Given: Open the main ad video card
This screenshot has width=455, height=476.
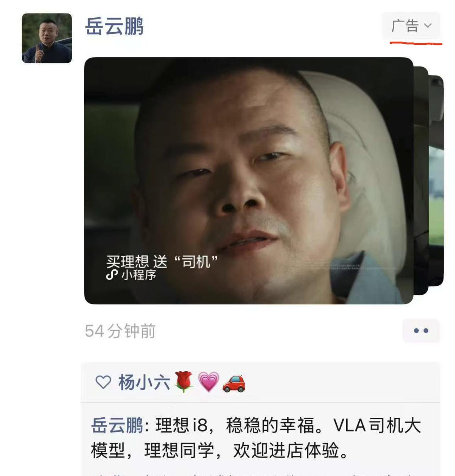Looking at the screenshot, I should pyautogui.click(x=248, y=181).
